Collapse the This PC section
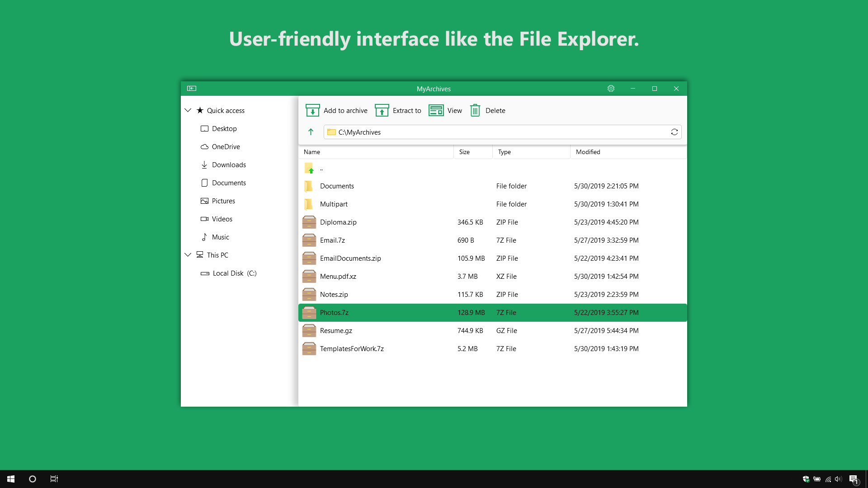 (188, 255)
